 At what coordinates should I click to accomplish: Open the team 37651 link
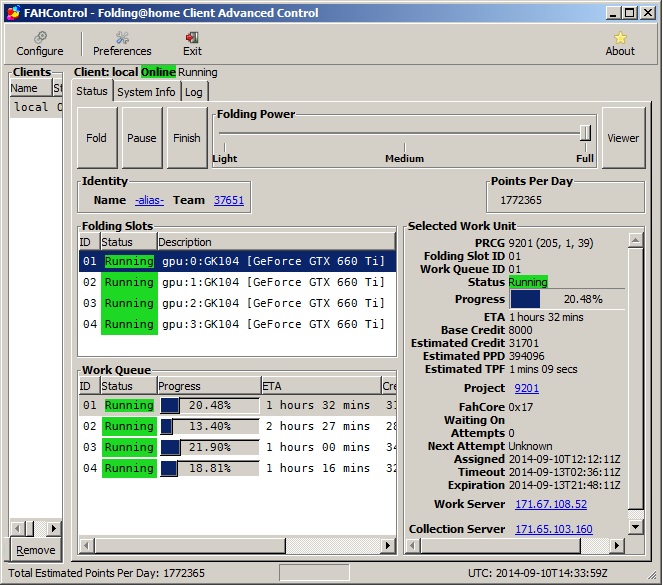(229, 200)
